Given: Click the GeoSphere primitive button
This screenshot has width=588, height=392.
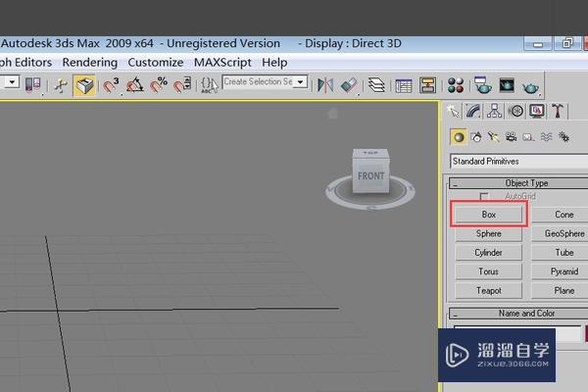Looking at the screenshot, I should point(561,233).
